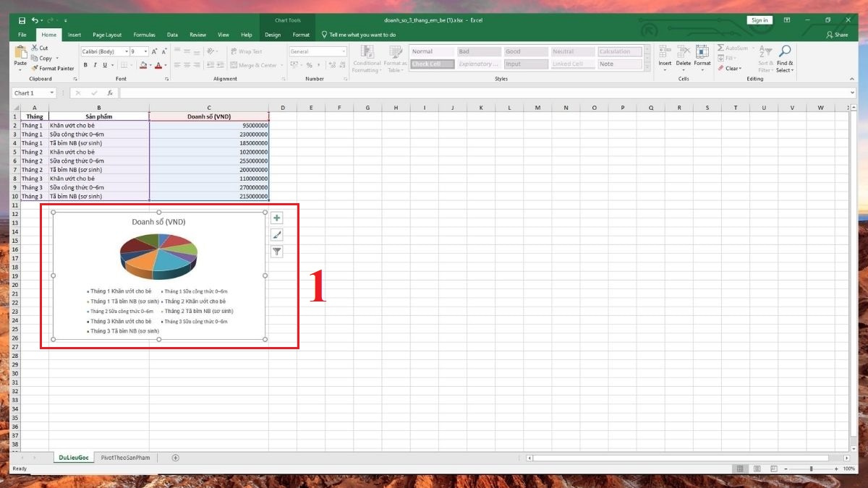Click the Share button
The image size is (868, 488).
[x=837, y=35]
